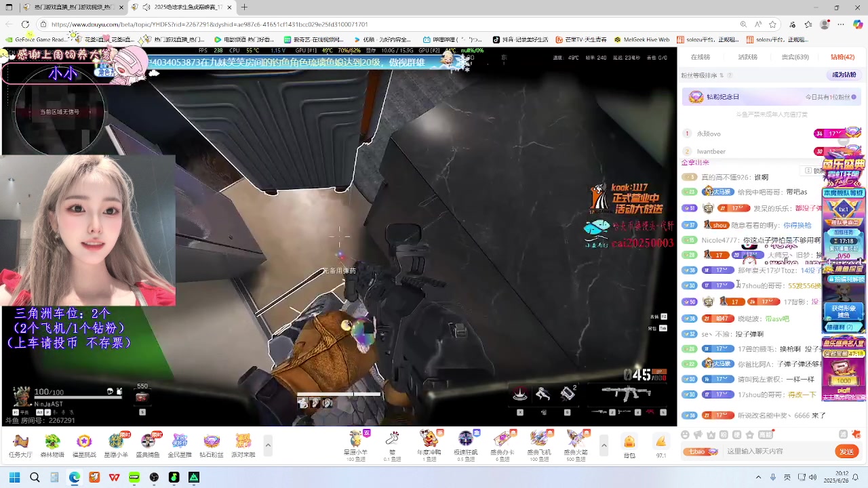Open a new browser tab
The width and height of the screenshot is (868, 488).
pos(244,7)
